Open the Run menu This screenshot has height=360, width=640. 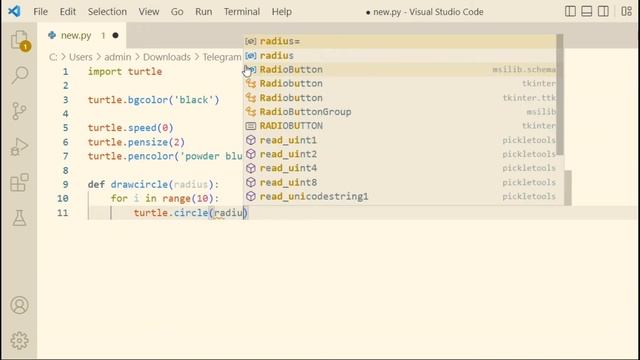(x=204, y=11)
